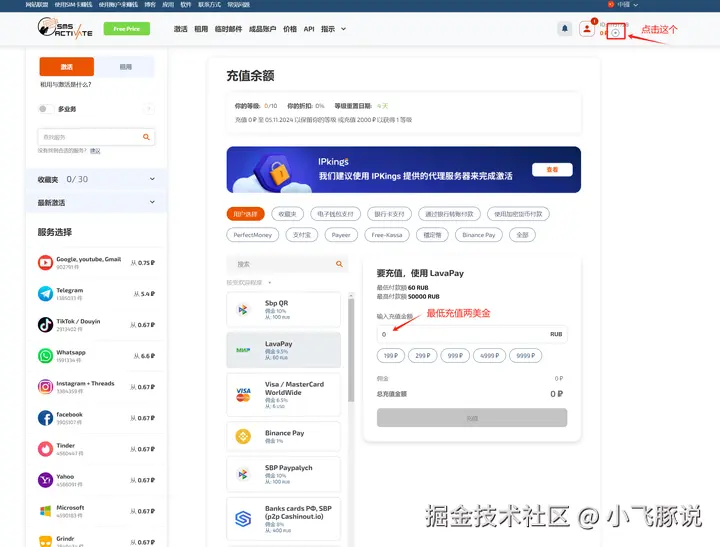Select the Payeer filter chip

click(341, 235)
